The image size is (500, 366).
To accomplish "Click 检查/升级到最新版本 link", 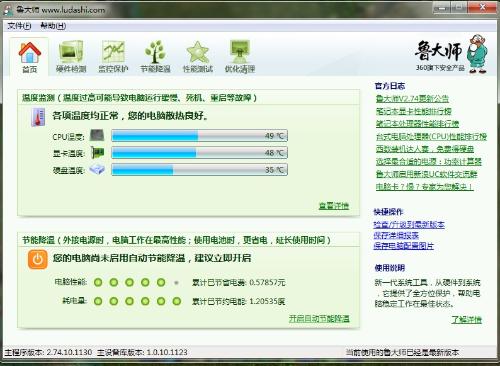I will tap(409, 224).
